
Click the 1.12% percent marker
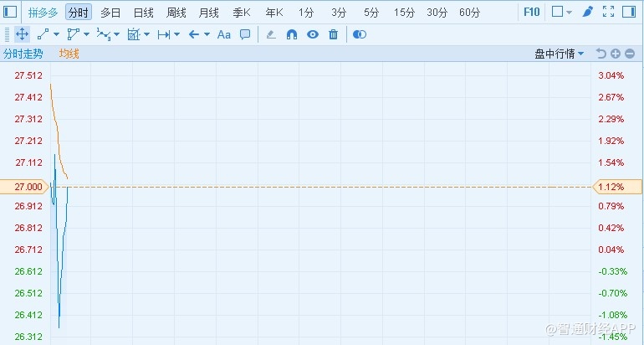point(617,187)
